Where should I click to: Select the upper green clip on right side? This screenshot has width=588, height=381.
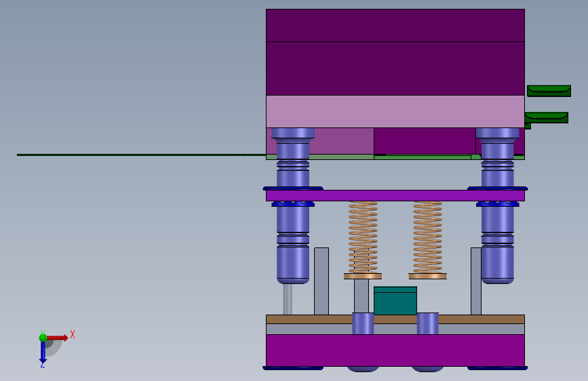549,91
